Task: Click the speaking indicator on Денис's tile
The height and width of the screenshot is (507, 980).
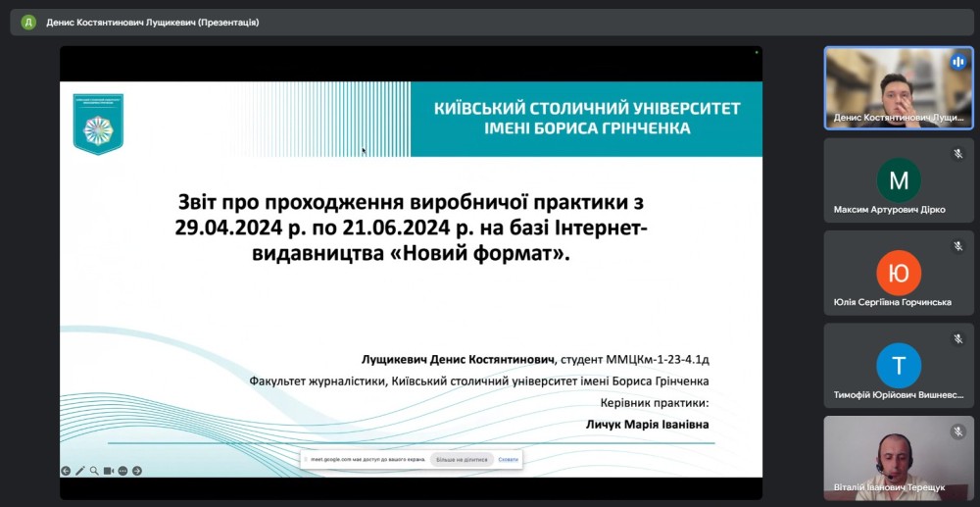Action: click(957, 61)
